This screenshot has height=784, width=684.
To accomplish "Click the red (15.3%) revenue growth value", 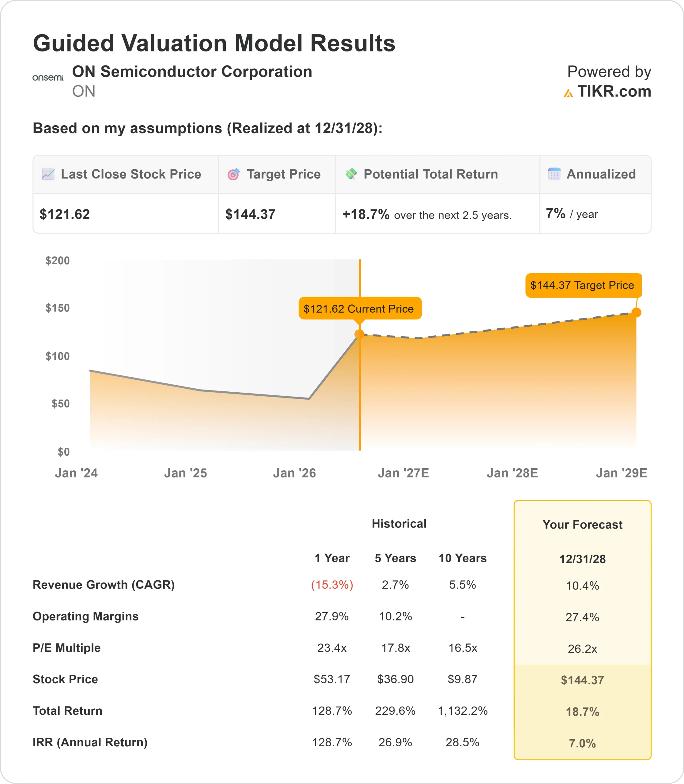I will [332, 585].
